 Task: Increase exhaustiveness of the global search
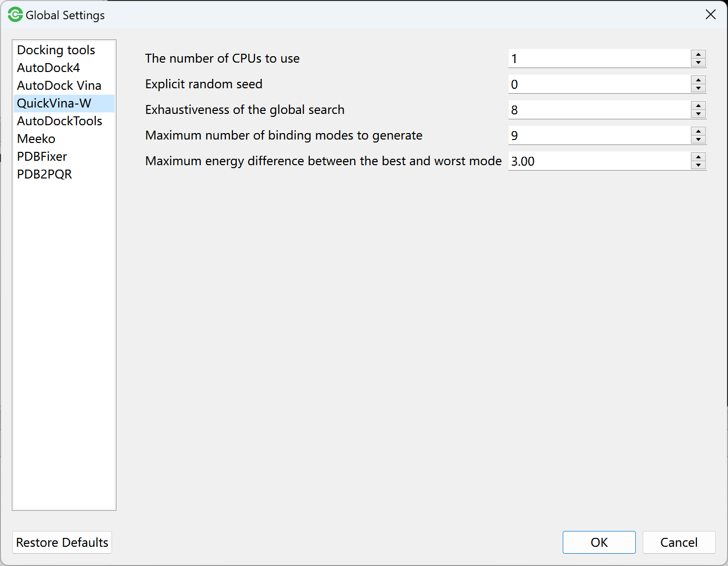pyautogui.click(x=698, y=106)
